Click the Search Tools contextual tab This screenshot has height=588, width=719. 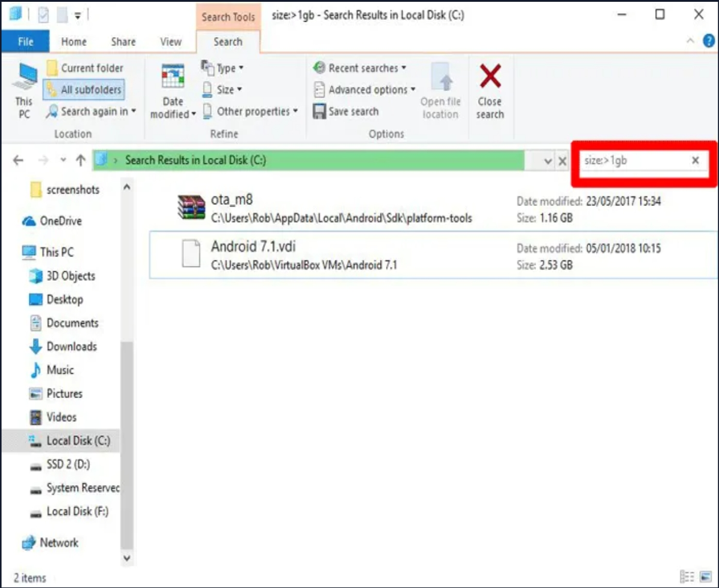[228, 17]
